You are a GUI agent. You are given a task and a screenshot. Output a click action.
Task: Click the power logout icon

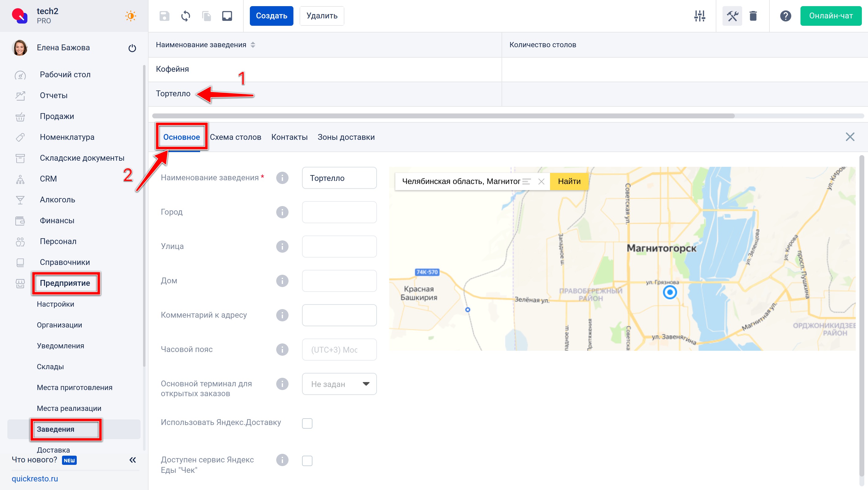click(132, 48)
